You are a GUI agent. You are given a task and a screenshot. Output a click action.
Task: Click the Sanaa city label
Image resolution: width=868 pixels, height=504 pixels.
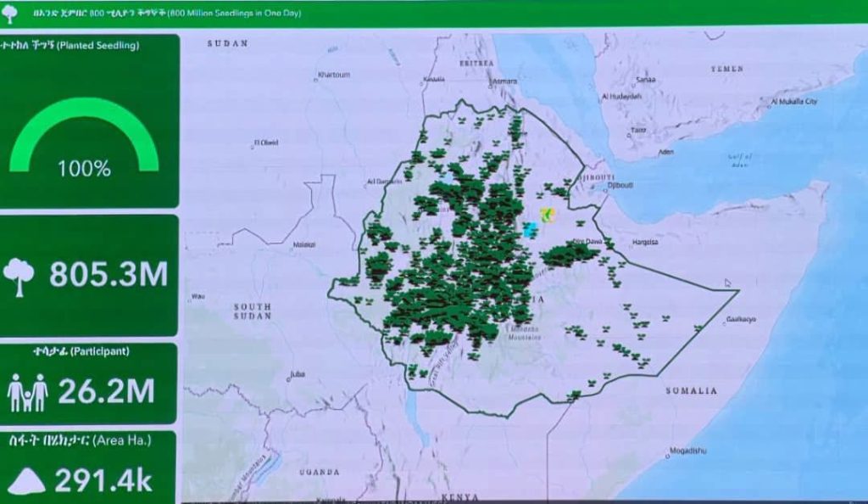coord(646,80)
